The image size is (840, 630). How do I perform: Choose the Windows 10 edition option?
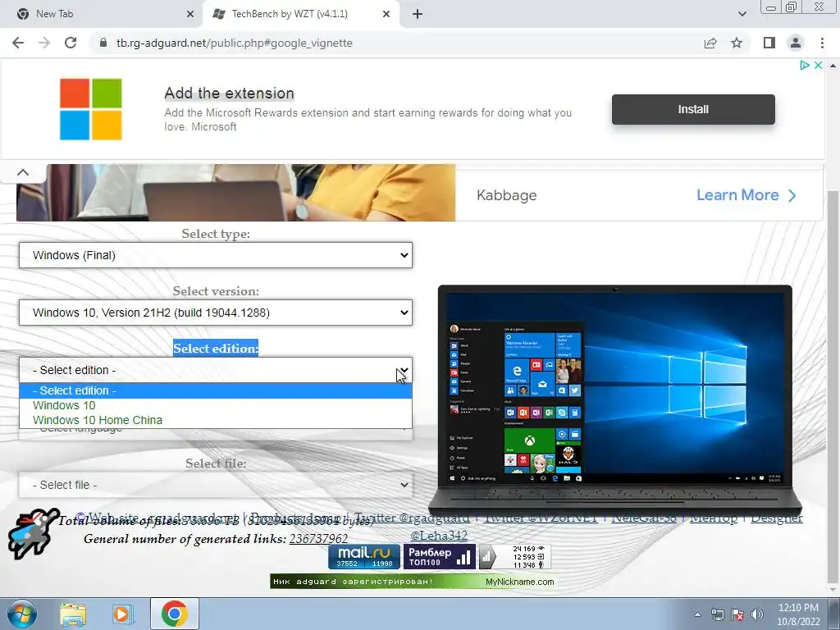click(216, 405)
